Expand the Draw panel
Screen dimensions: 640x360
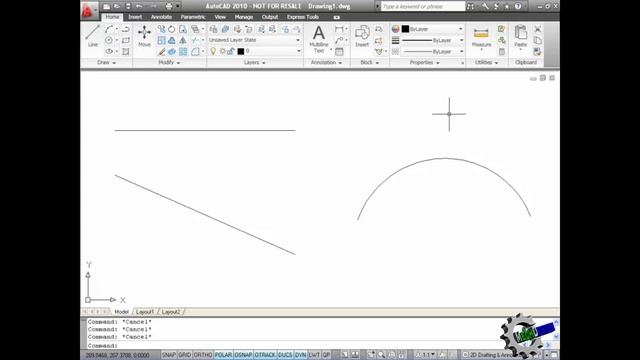[x=107, y=62]
